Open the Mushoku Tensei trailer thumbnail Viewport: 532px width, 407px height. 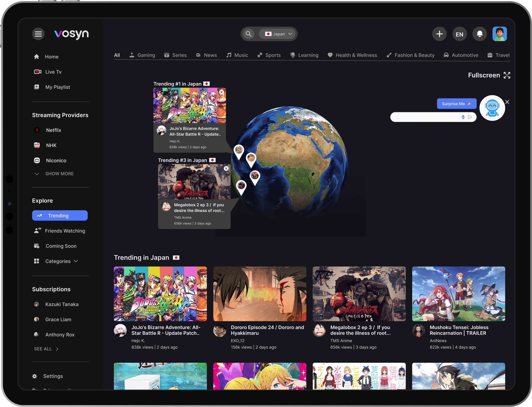(458, 294)
